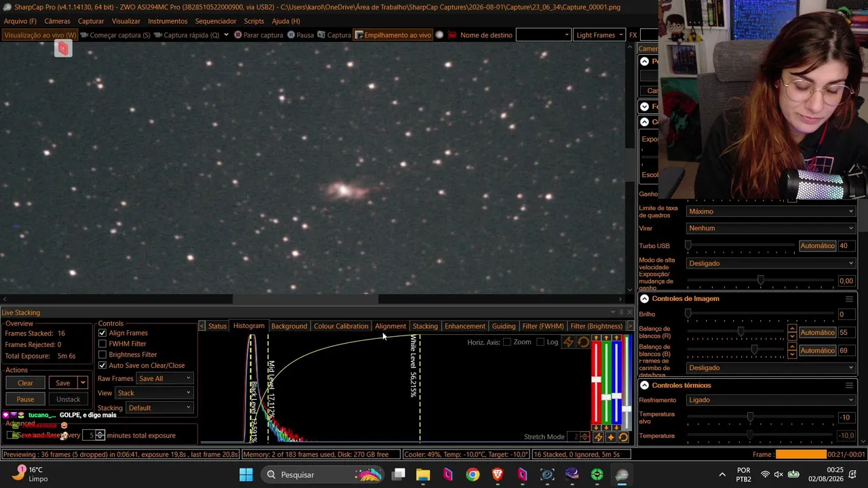Click the Clear stack button
The image size is (868, 488).
(x=25, y=383)
